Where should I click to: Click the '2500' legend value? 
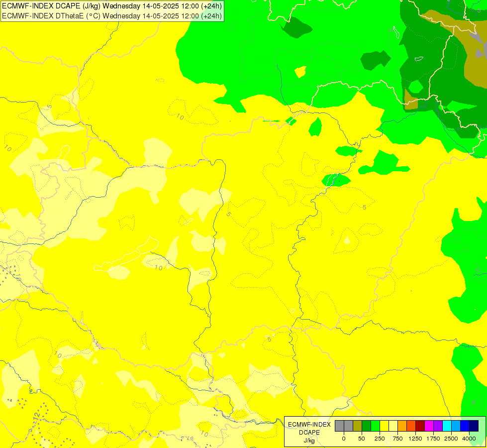[451, 439]
